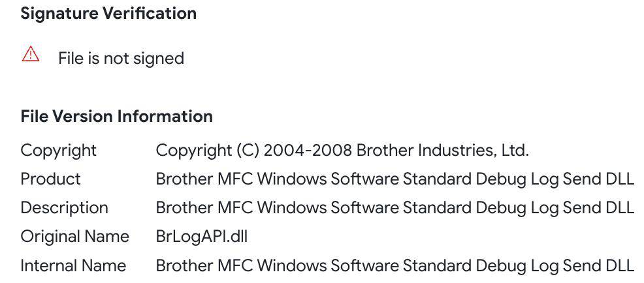
Task: Click the Original Name field label
Action: (74, 237)
